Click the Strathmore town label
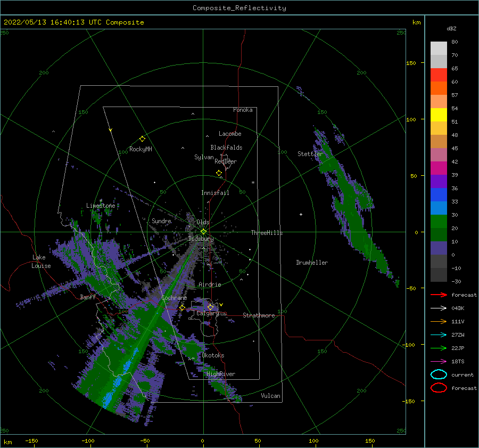 coord(259,315)
